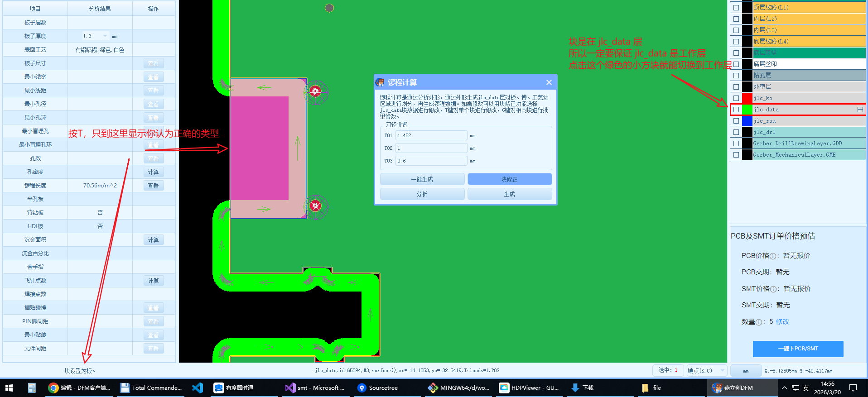Select the 外型层 layer row
The image size is (868, 397).
pyautogui.click(x=808, y=87)
